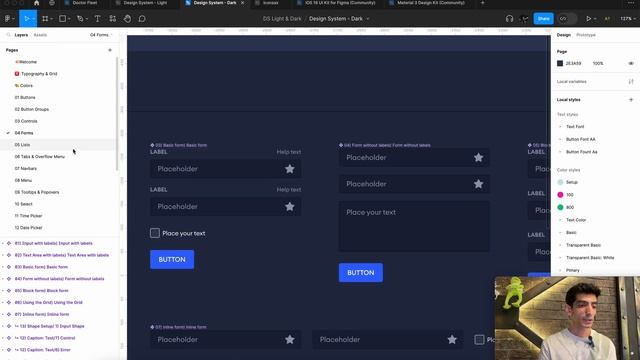Go to the Figma home icon
640x360 pixels.
point(36,3)
